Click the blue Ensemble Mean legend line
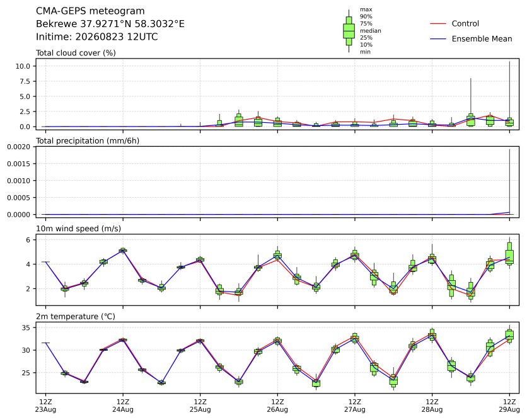The width and height of the screenshot is (527, 420). [x=438, y=39]
